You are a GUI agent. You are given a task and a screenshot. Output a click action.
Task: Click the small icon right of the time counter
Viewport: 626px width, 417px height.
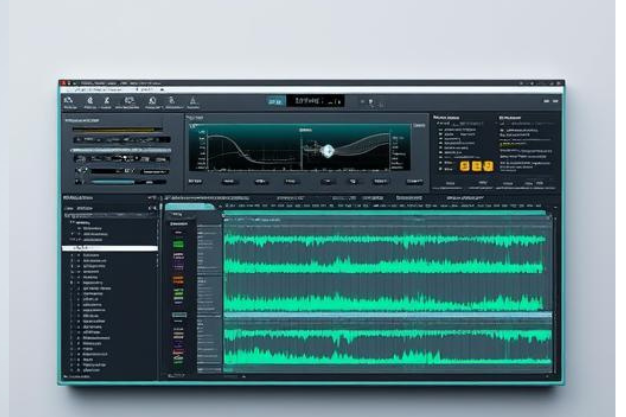pyautogui.click(x=371, y=103)
